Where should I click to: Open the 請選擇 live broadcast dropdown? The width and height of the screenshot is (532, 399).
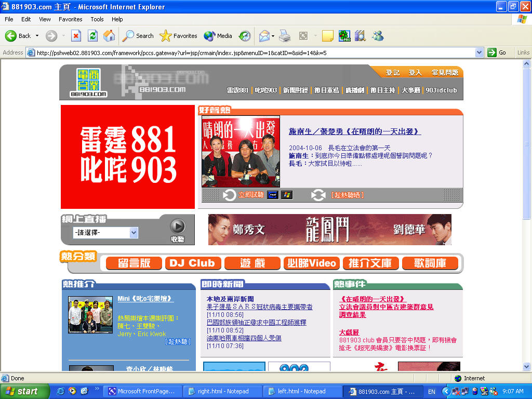coord(134,232)
